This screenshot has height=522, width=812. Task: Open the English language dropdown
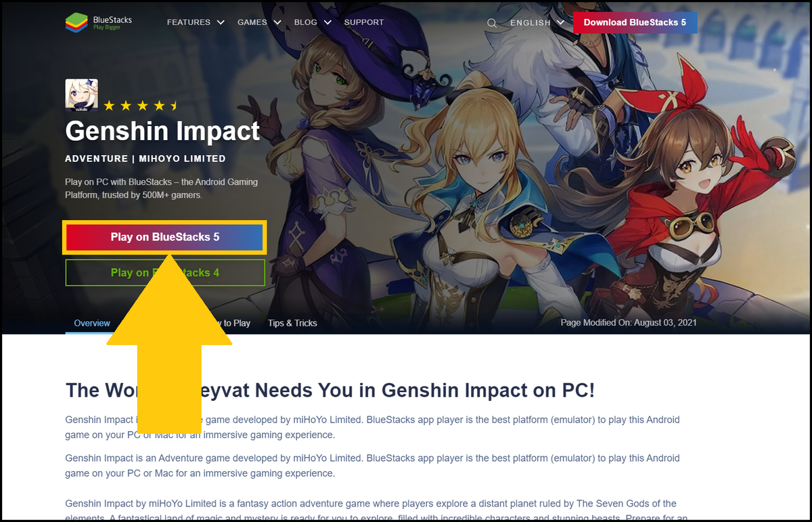click(537, 22)
